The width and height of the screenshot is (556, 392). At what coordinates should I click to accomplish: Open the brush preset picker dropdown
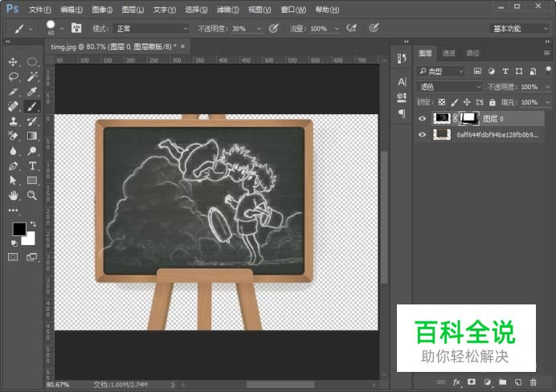62,28
